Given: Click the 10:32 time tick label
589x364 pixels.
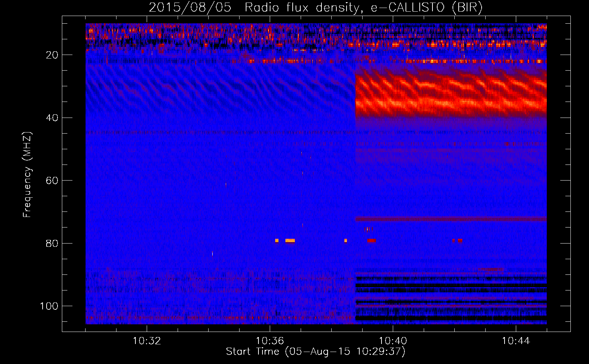Looking at the screenshot, I should (147, 341).
